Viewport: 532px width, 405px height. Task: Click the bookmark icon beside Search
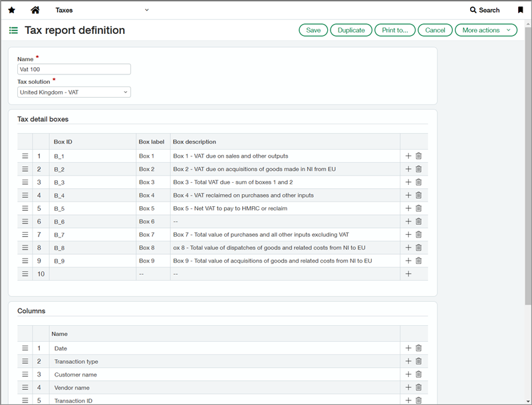click(x=521, y=10)
